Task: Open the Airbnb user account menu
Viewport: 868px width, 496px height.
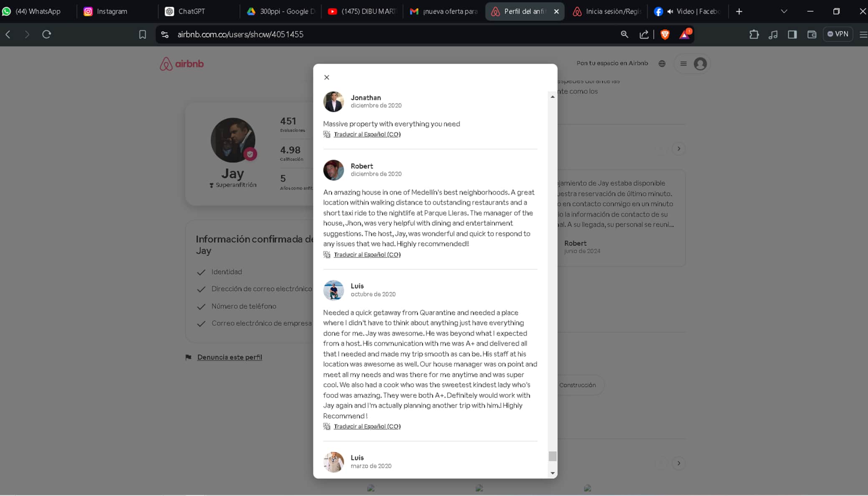Action: pyautogui.click(x=692, y=64)
